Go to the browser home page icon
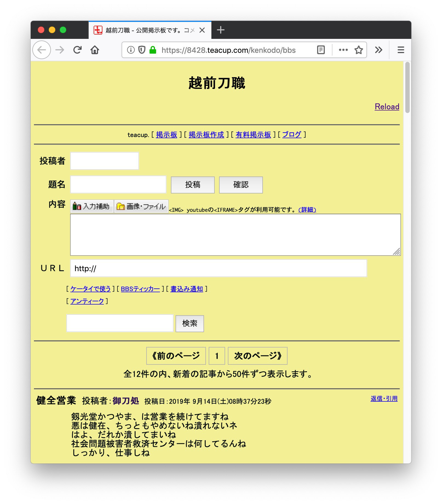 click(95, 50)
